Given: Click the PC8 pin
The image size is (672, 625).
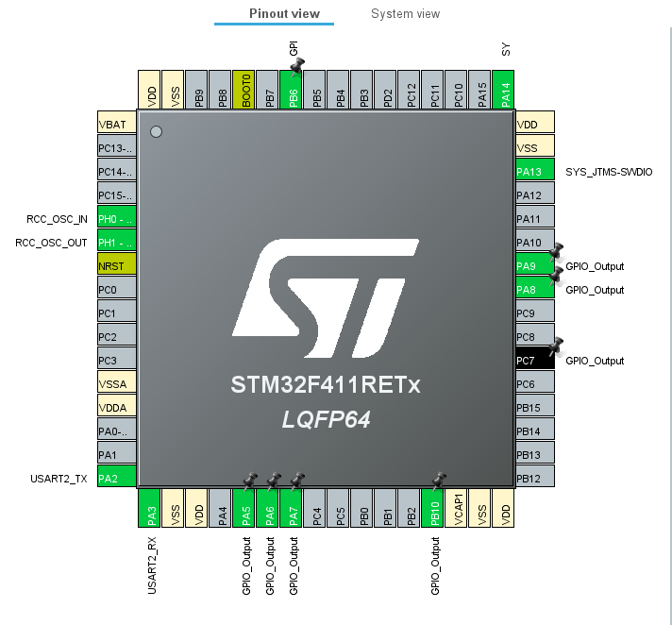Looking at the screenshot, I should pos(535,334).
